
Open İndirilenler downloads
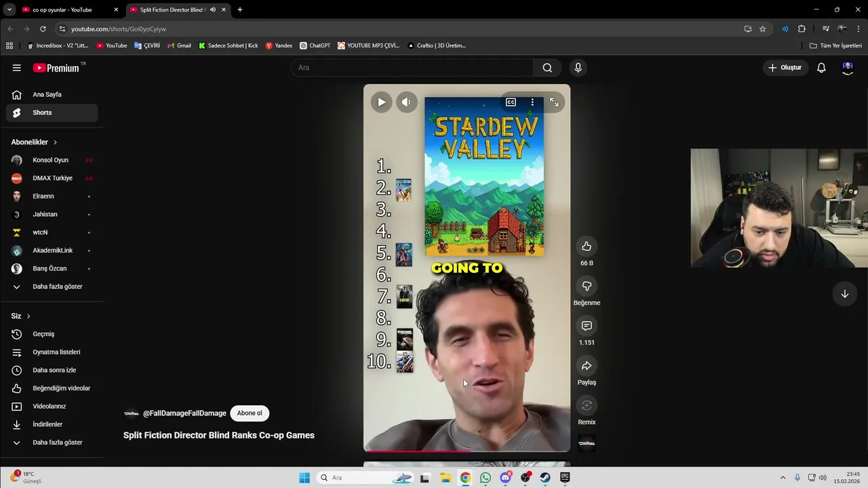(x=52, y=424)
